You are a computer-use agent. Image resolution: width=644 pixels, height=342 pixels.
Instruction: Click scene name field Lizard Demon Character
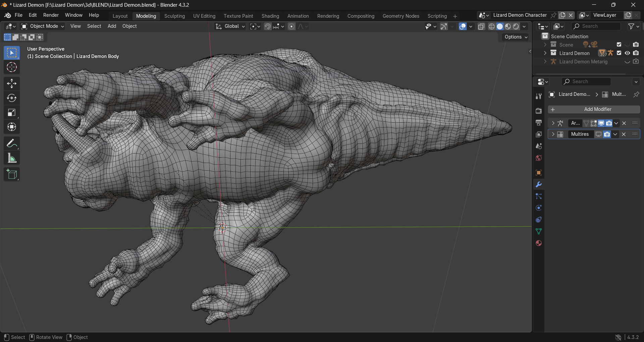point(520,15)
